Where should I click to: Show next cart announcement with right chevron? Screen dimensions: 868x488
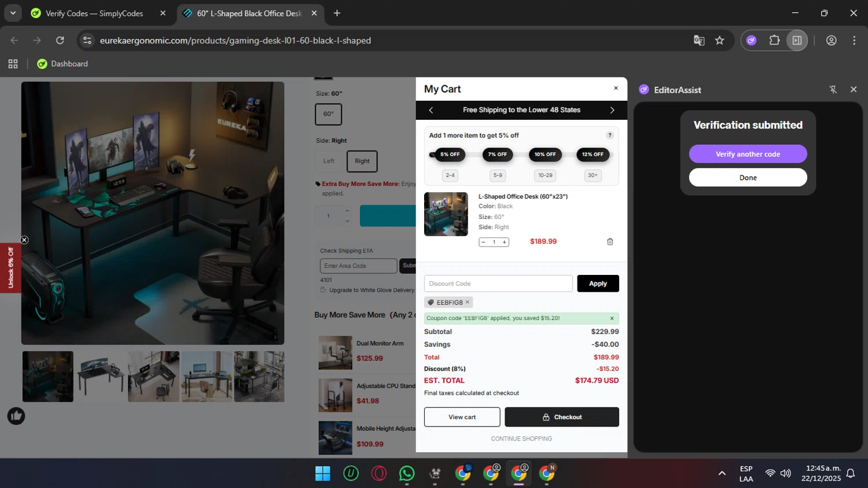point(612,110)
